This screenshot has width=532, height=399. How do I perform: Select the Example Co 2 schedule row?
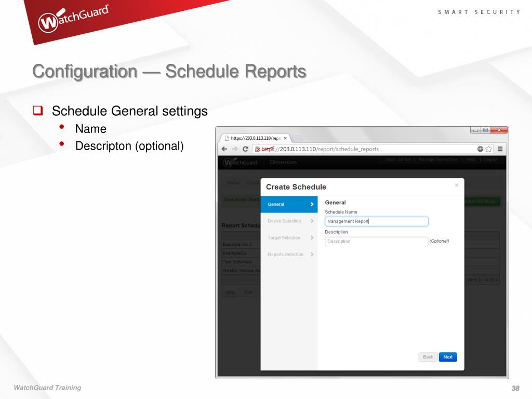click(x=242, y=244)
